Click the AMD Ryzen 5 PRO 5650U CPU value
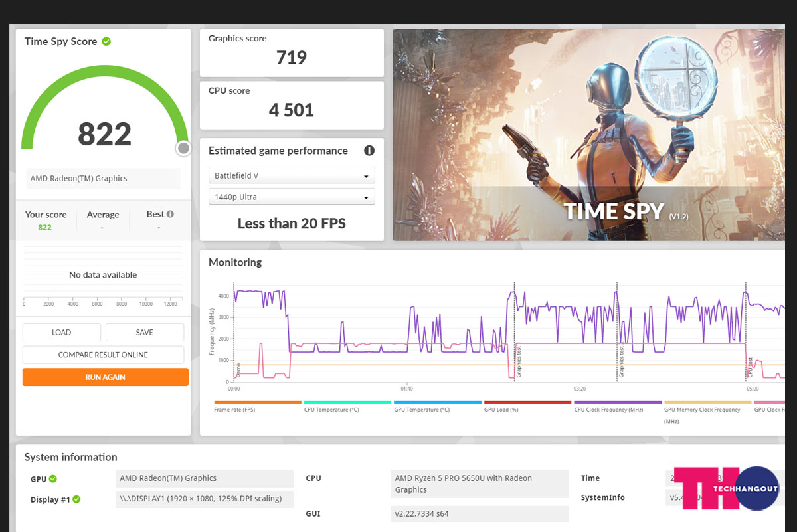The width and height of the screenshot is (797, 532). point(480,484)
